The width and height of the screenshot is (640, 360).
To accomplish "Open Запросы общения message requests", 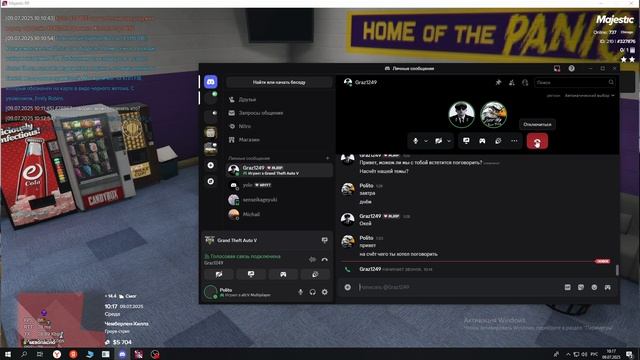I will click(x=279, y=113).
